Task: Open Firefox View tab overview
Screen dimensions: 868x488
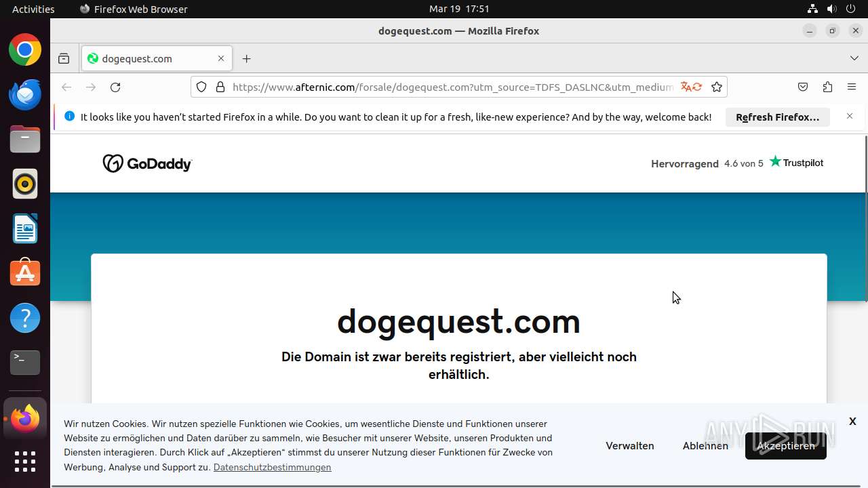Action: pos(64,58)
